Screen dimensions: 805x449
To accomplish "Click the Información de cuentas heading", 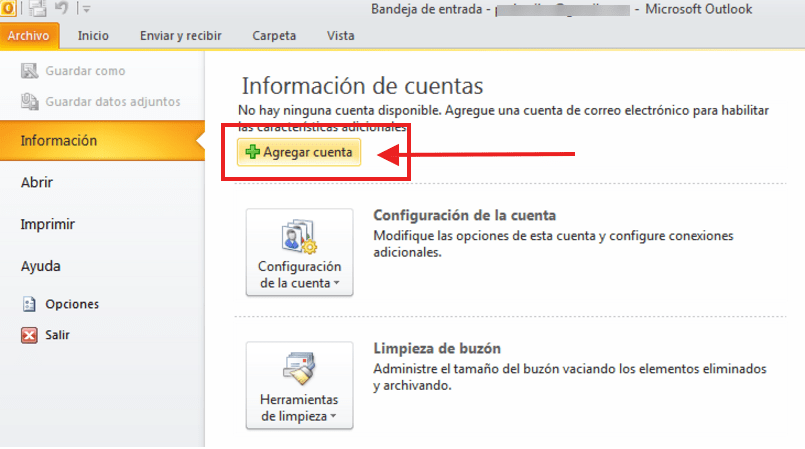I will (362, 86).
